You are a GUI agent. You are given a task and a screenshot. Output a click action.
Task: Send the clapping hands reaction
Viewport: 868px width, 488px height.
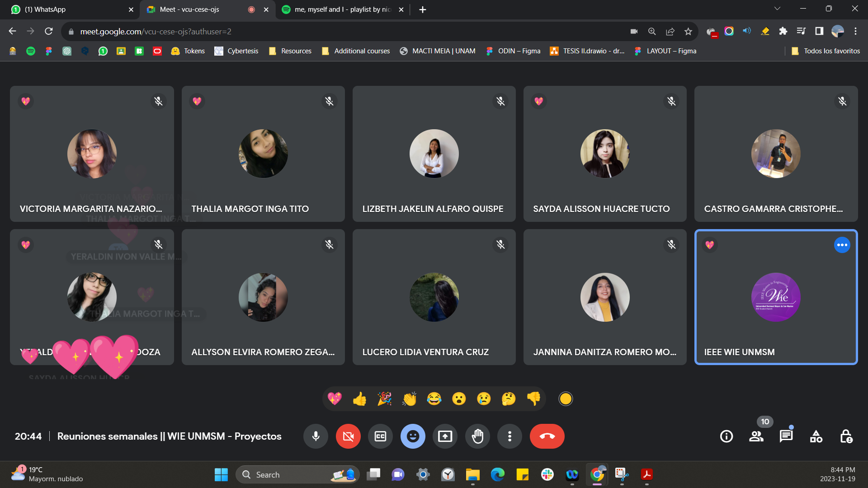coord(409,399)
